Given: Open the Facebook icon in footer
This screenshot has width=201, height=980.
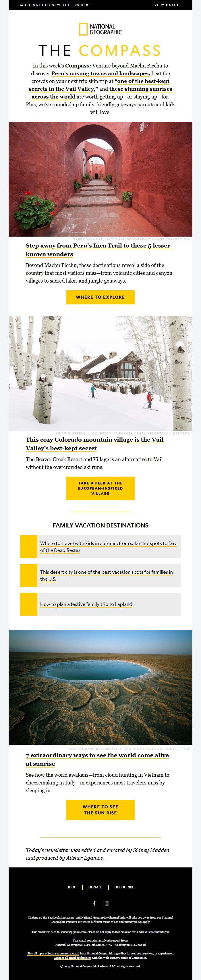Looking at the screenshot, I should [94, 903].
